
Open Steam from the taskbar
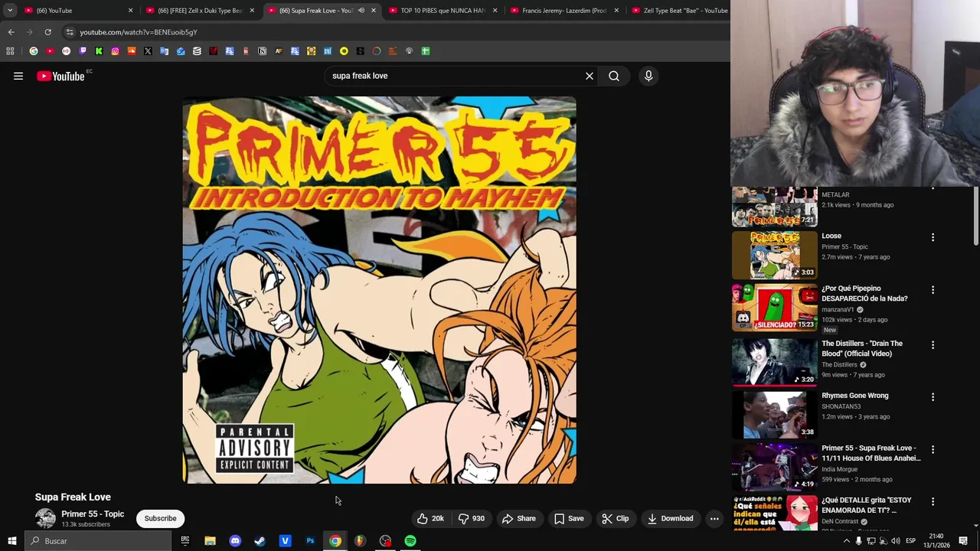click(260, 541)
